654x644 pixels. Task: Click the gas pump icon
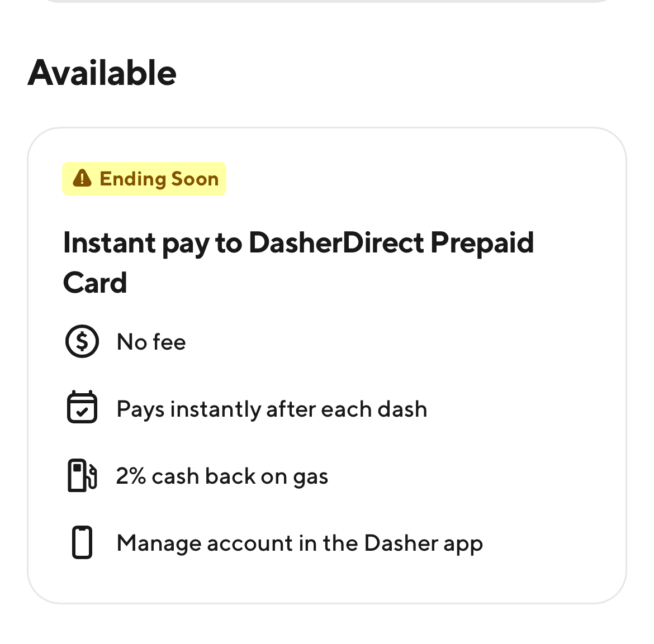[82, 475]
